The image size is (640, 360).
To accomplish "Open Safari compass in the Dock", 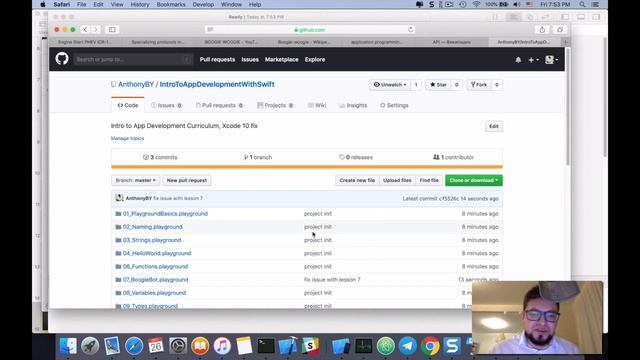I will point(134,346).
